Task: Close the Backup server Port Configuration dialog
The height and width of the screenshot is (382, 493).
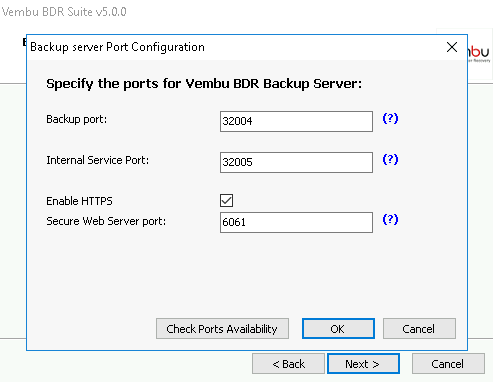Action: point(452,47)
